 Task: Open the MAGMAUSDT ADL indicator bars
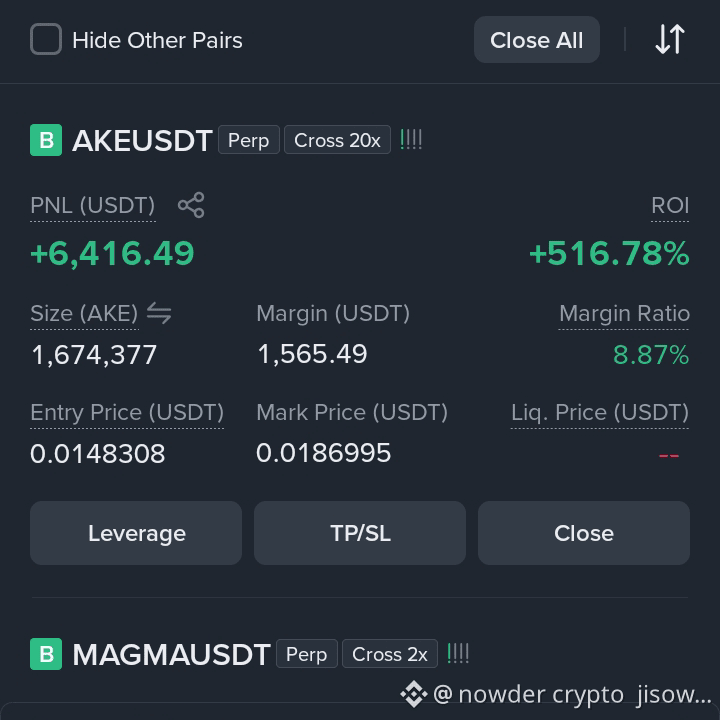tap(458, 653)
